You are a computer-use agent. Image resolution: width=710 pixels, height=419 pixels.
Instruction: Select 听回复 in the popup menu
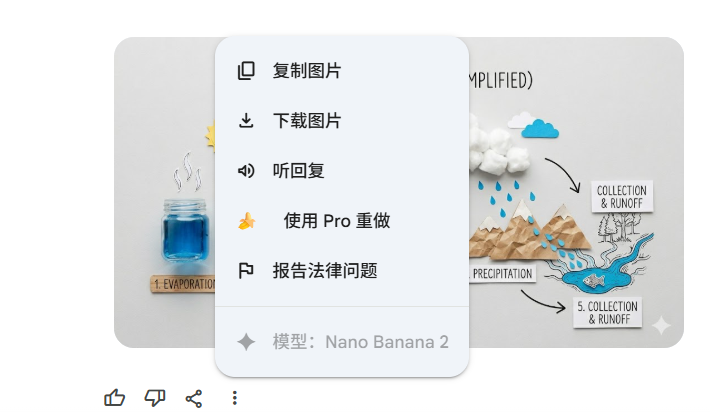(342, 171)
